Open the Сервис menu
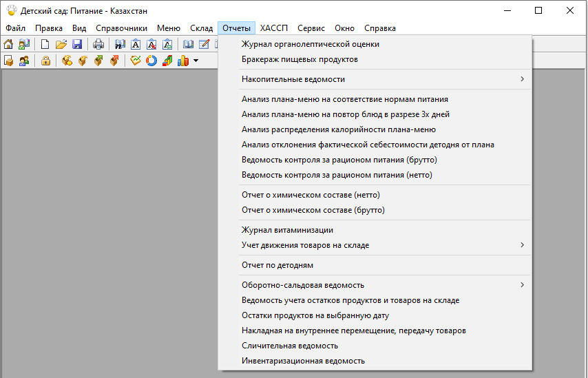This screenshot has width=588, height=378. (x=311, y=28)
